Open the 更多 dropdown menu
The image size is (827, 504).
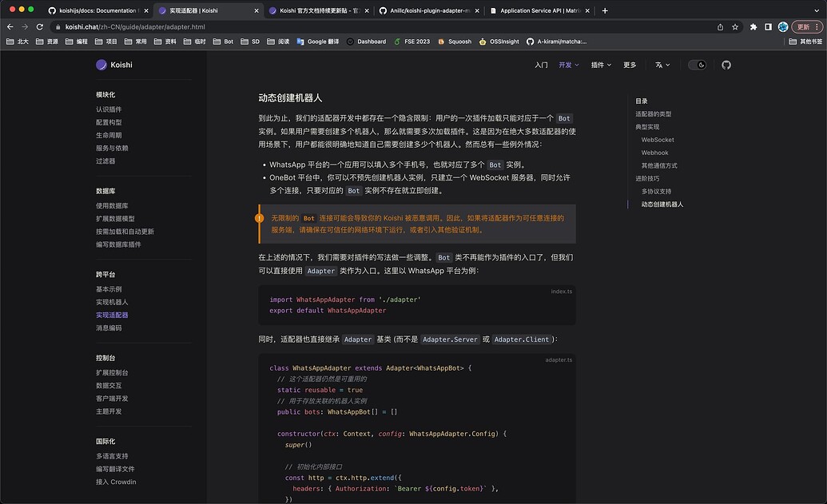(x=631, y=65)
